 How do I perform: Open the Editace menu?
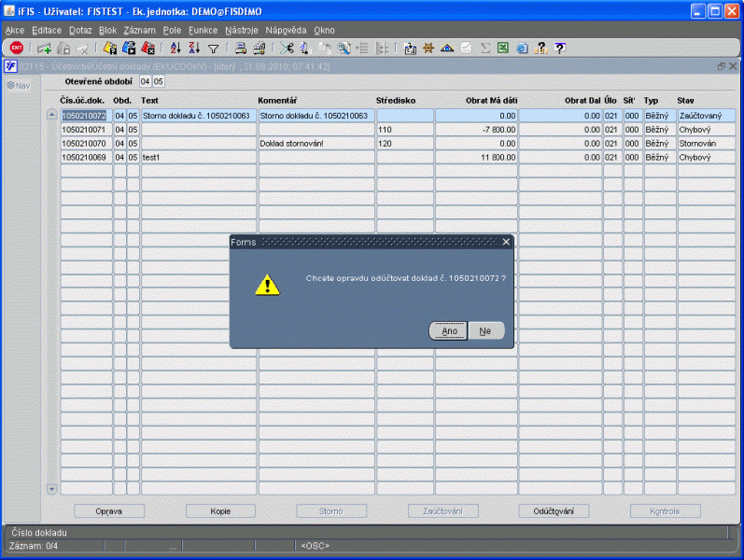click(47, 31)
